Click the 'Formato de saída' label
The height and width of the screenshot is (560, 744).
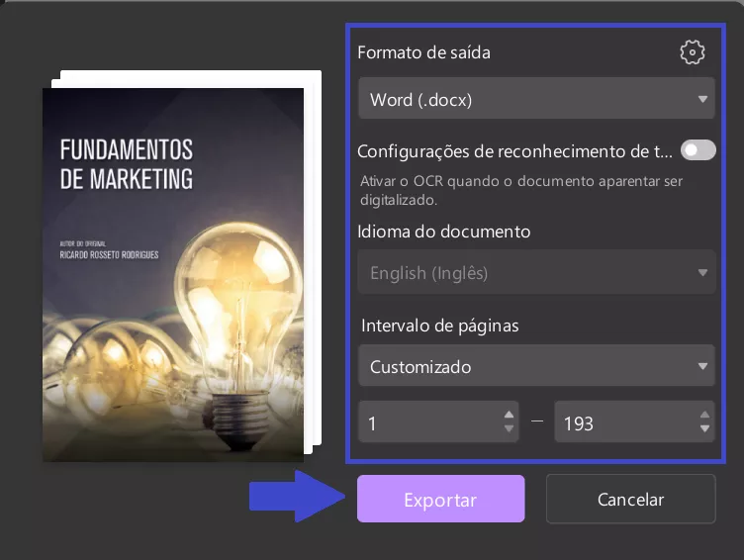tap(423, 52)
